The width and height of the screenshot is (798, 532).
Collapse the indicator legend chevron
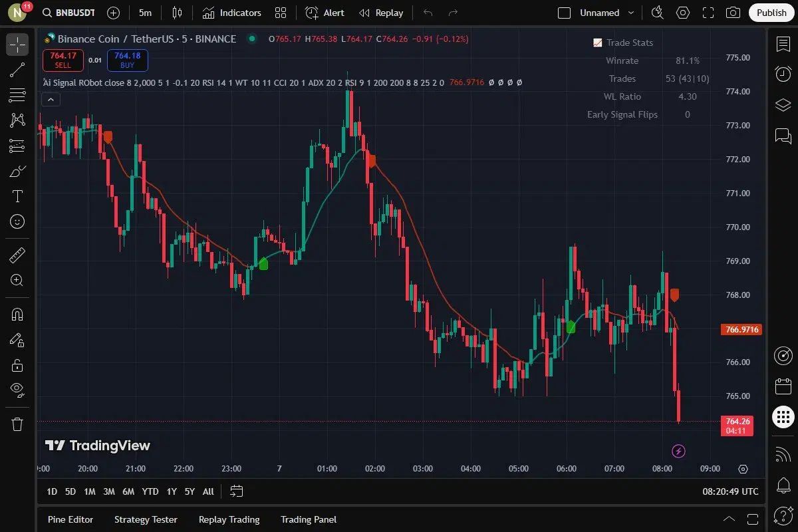point(51,100)
